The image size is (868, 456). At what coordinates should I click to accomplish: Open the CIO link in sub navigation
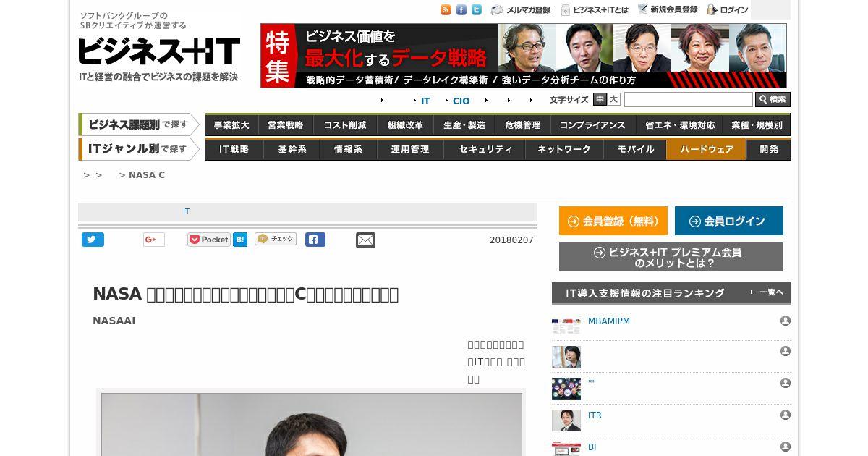pos(461,101)
